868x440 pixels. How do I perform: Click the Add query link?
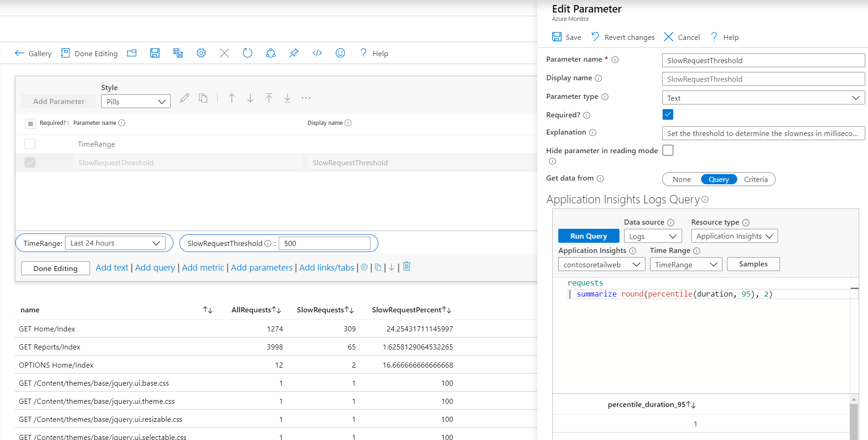point(155,268)
